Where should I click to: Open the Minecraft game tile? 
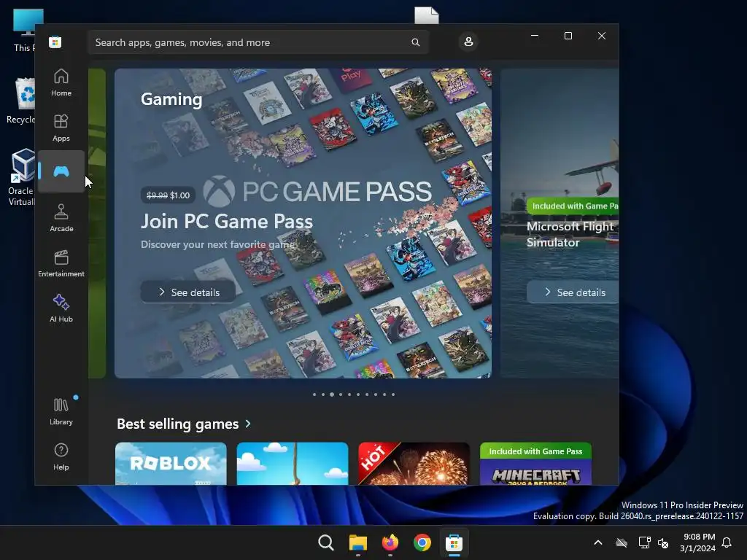[535, 463]
